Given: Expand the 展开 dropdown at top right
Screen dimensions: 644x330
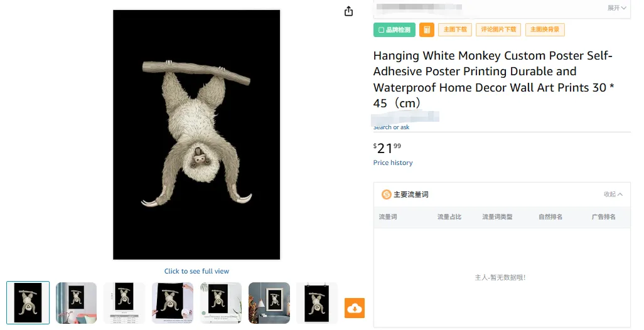Looking at the screenshot, I should coord(616,8).
